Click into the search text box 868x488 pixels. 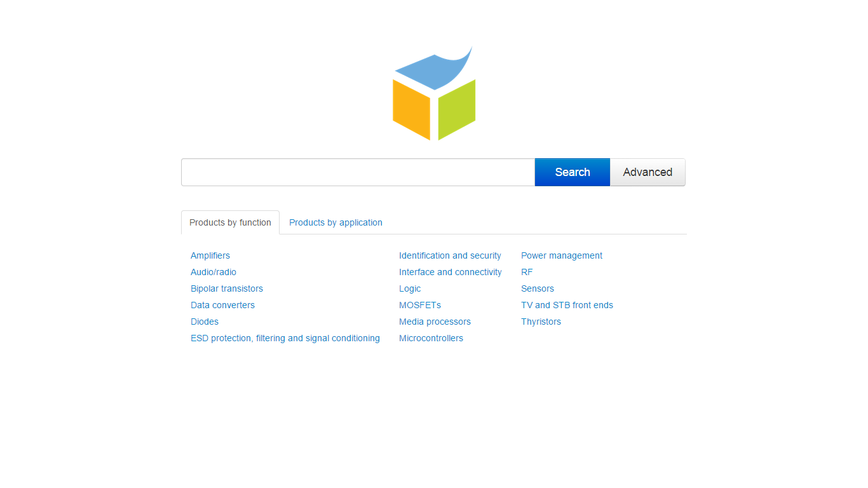pos(358,172)
